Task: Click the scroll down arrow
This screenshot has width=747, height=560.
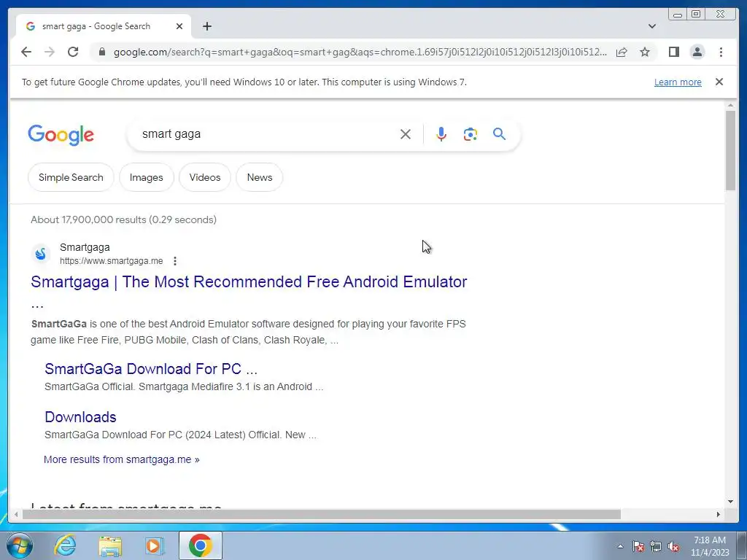Action: [731, 502]
